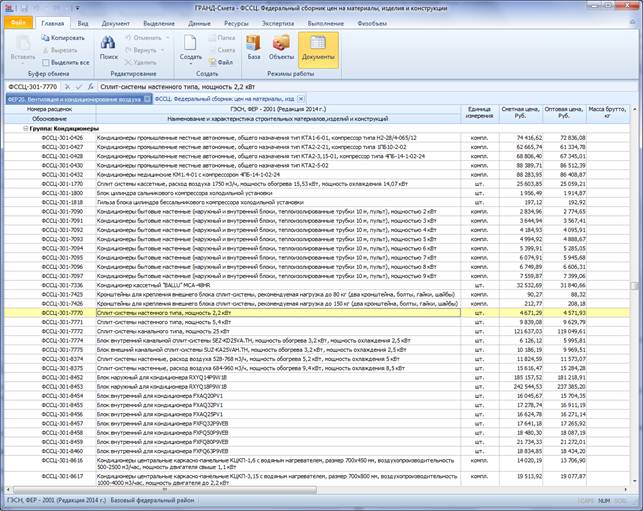Screen dimensions: 643x511
Task: Click the Выделить все icon
Action: pyautogui.click(x=45, y=61)
